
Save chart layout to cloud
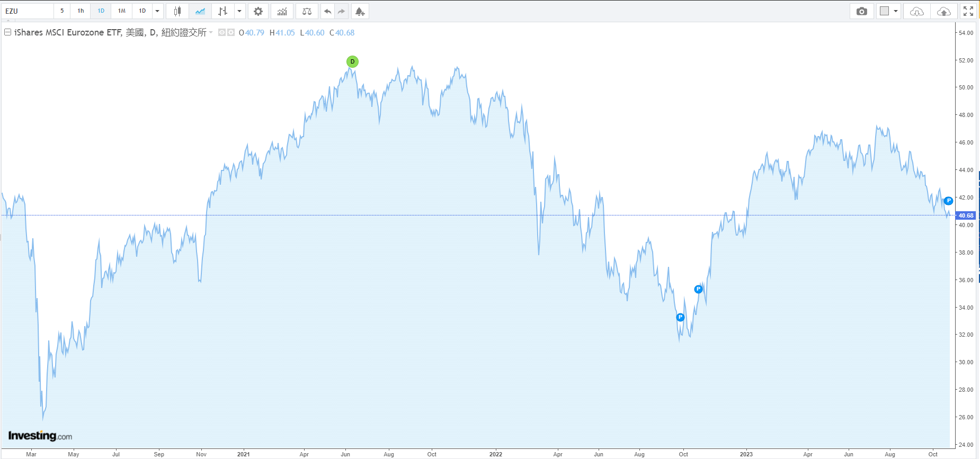coord(943,11)
